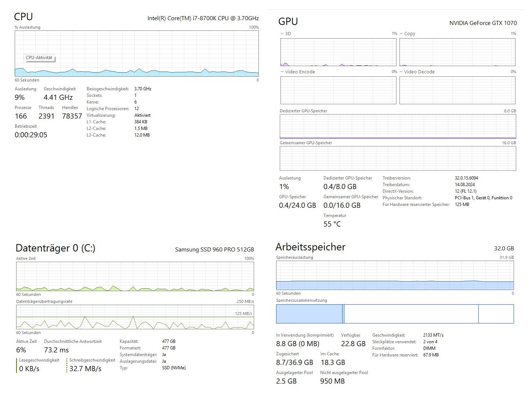Click the Virtualisierung value 'Aktiviert'
Viewport: 532px width, 395px height.
tap(142, 115)
